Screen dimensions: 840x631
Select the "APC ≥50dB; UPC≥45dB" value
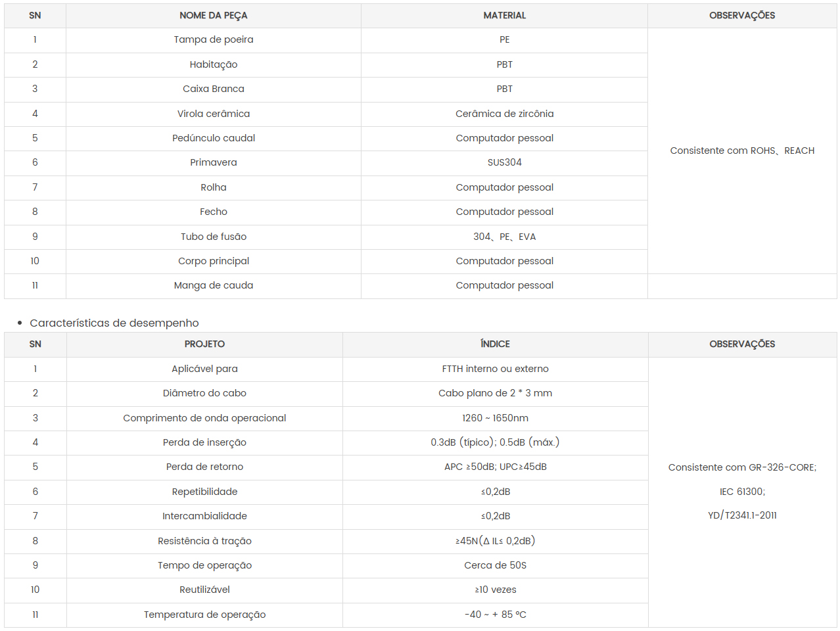495,467
